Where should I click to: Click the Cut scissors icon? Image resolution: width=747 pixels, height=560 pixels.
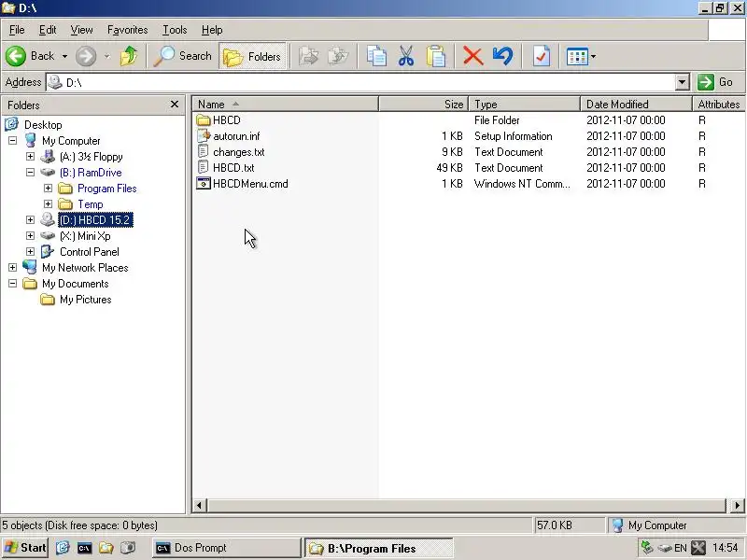point(406,56)
